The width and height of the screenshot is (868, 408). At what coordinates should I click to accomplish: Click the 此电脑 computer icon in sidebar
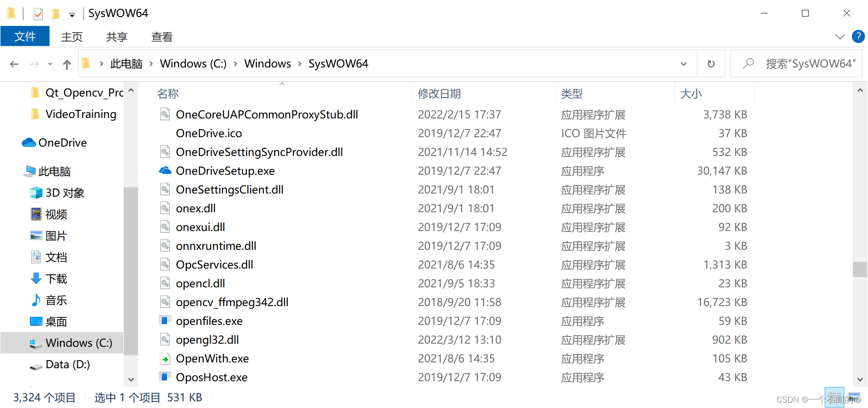pos(30,171)
